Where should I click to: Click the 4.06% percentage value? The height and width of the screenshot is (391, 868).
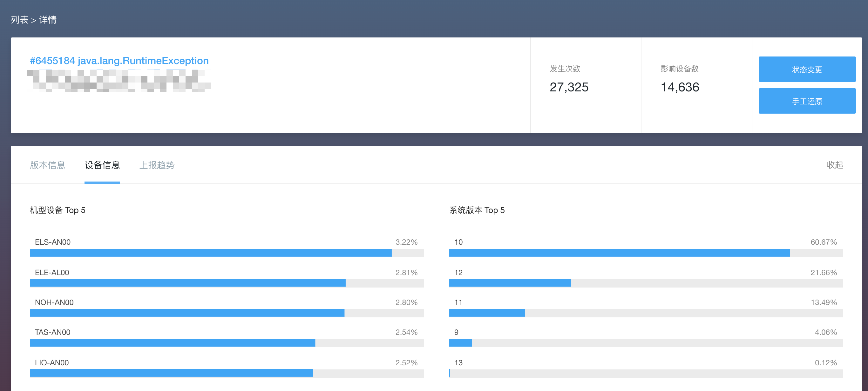[825, 332]
